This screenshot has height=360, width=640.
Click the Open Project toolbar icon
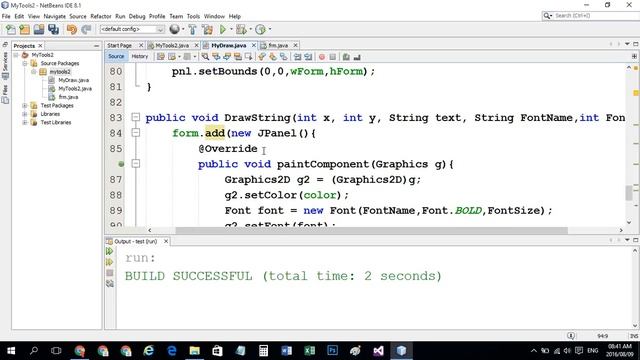point(39,29)
